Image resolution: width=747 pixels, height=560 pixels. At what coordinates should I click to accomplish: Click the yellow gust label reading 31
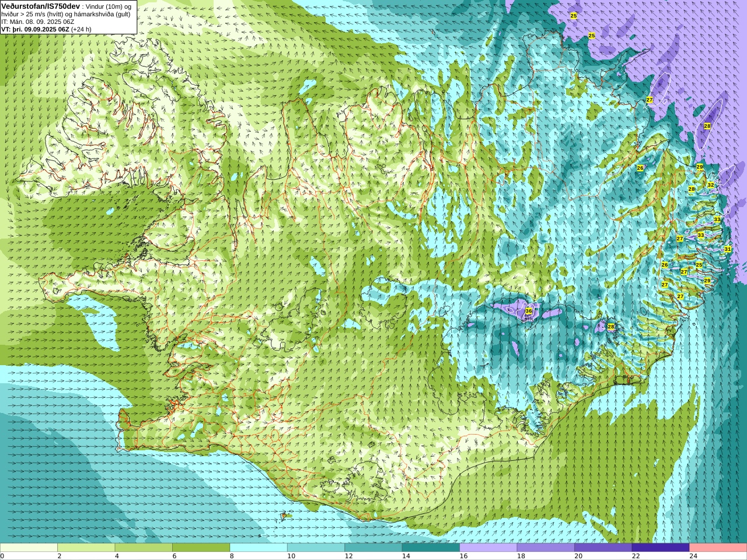point(728,249)
